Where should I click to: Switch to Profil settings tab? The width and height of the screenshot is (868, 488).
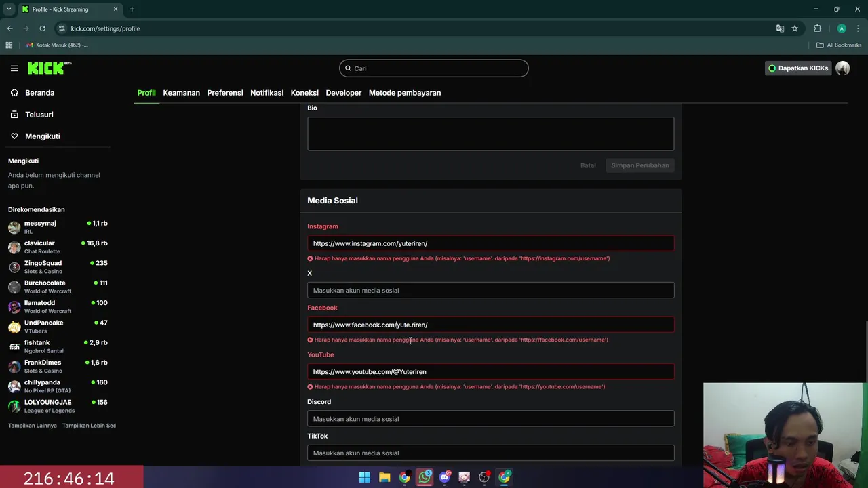(x=146, y=93)
